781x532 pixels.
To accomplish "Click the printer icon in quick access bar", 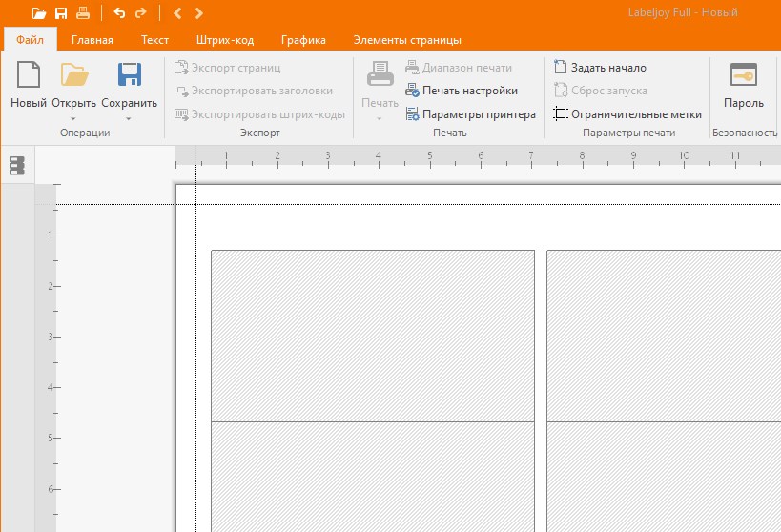I will click(x=83, y=13).
